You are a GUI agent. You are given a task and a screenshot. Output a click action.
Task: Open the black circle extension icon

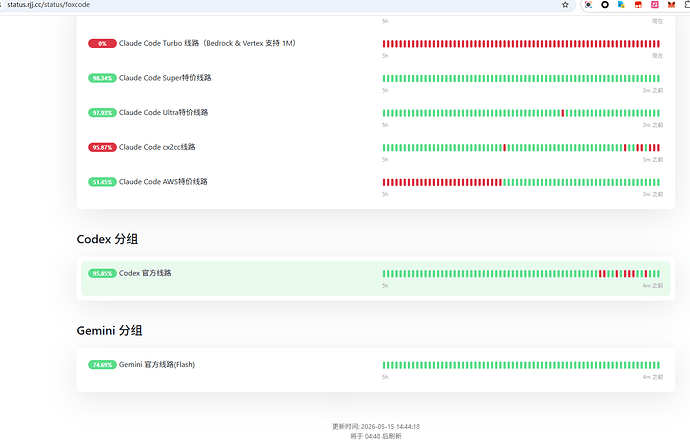pyautogui.click(x=605, y=5)
